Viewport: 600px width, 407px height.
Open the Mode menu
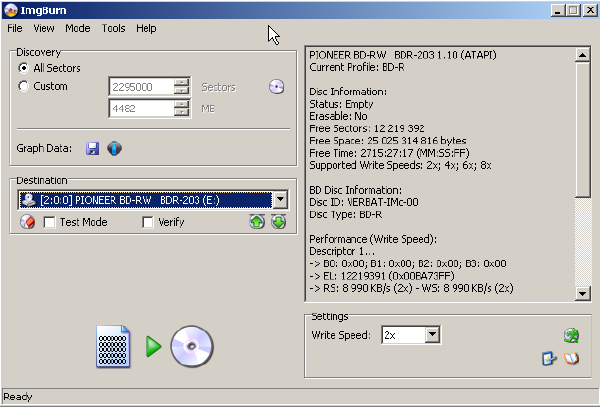click(78, 28)
